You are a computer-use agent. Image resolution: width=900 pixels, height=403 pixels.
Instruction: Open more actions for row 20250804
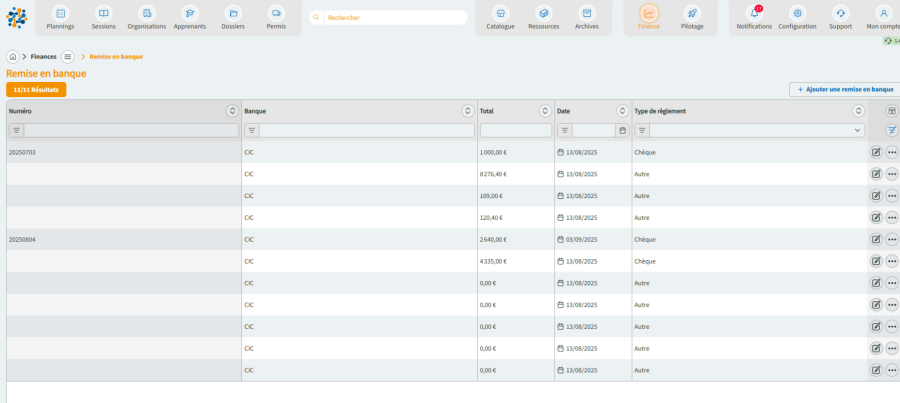coord(892,239)
